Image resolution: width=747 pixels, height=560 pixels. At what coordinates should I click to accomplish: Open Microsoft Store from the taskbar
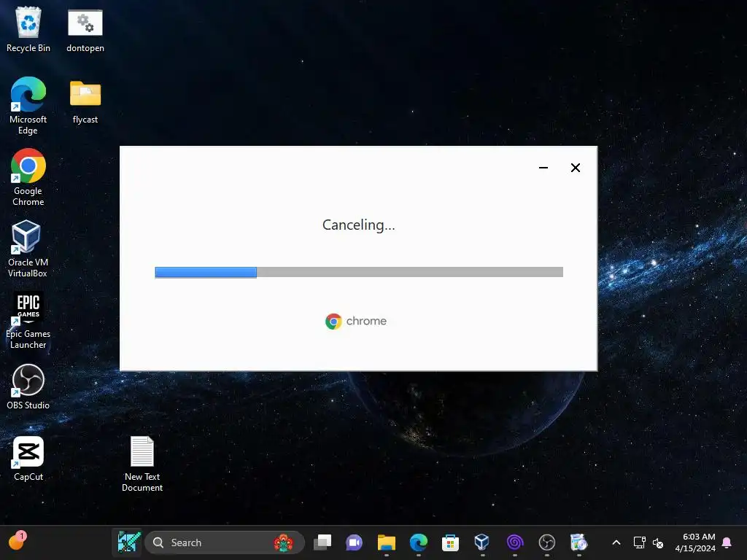pyautogui.click(x=450, y=542)
